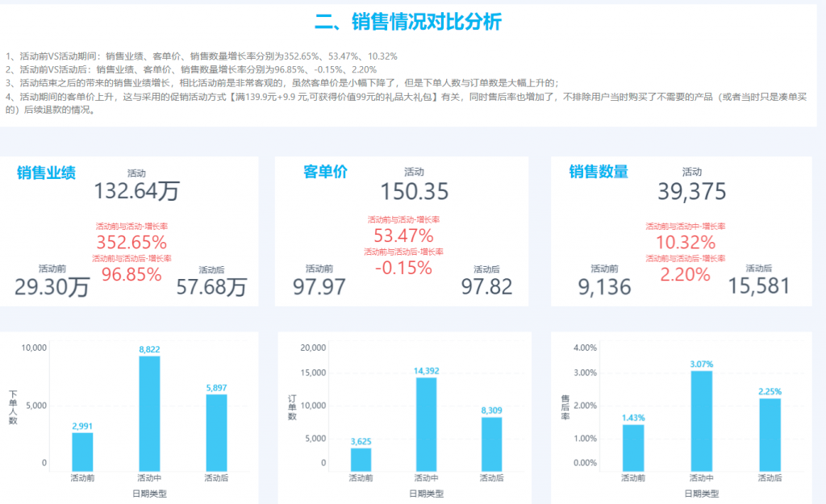Viewport: 826px width, 504px height.
Task: Click the 57.68万 post-activity value
Action: point(211,288)
